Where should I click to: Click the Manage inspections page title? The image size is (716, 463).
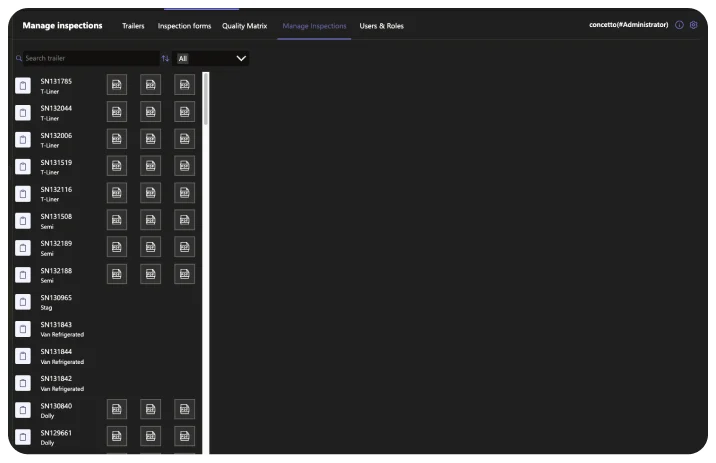pyautogui.click(x=62, y=26)
